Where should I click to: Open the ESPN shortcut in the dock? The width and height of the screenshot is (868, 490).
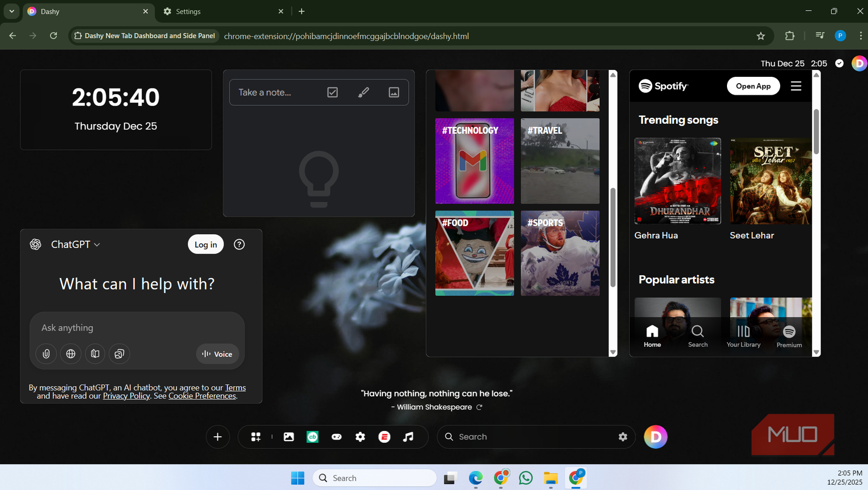tap(384, 437)
